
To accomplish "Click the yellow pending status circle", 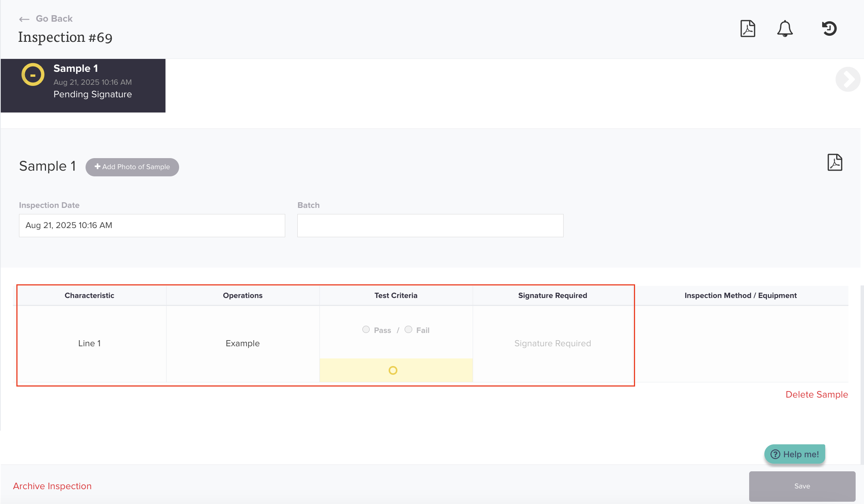I will point(33,74).
